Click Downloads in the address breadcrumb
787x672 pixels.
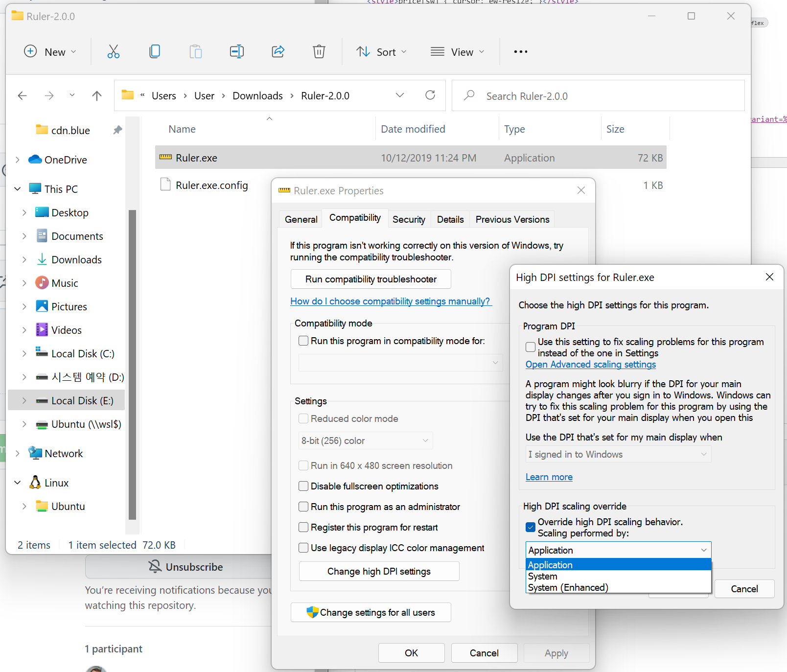pos(257,95)
